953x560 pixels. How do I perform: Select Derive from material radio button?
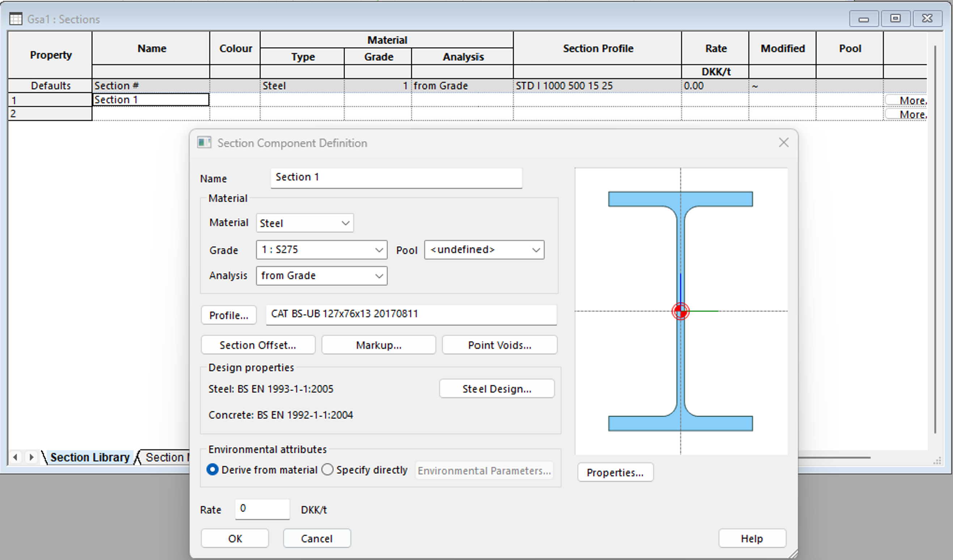point(213,470)
